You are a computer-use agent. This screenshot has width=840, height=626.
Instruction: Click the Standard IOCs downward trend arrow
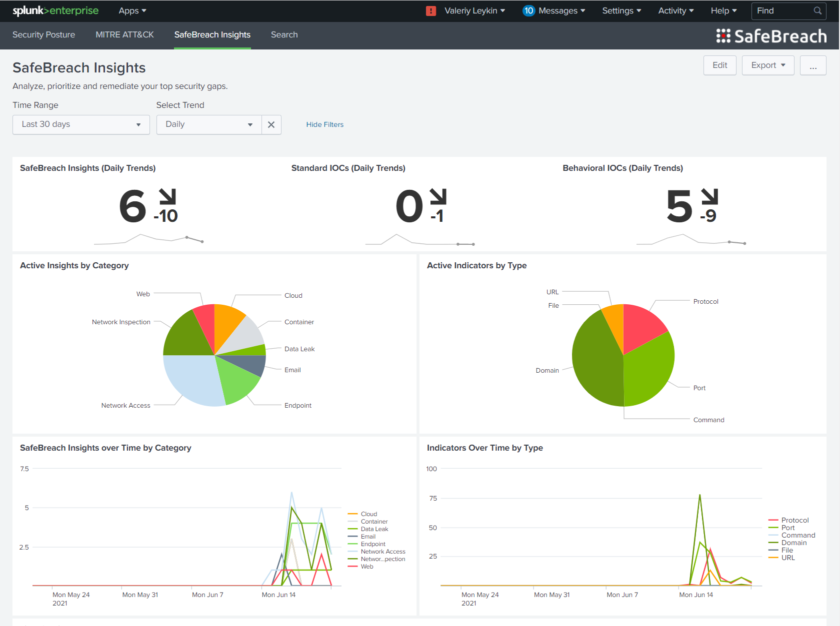tap(438, 196)
